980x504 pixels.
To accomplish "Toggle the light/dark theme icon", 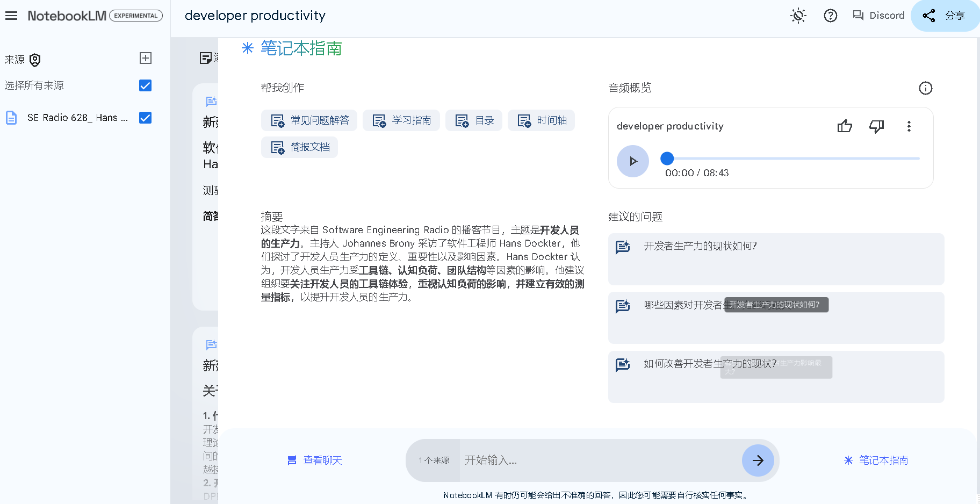I will (x=798, y=16).
